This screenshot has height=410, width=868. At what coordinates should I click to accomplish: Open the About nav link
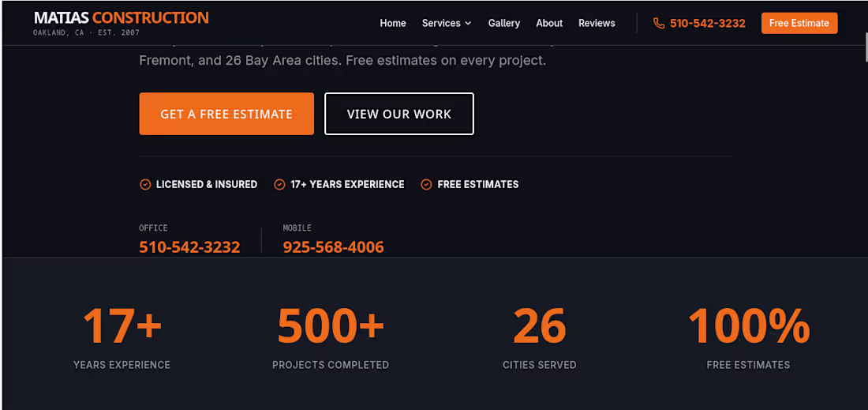pyautogui.click(x=549, y=24)
